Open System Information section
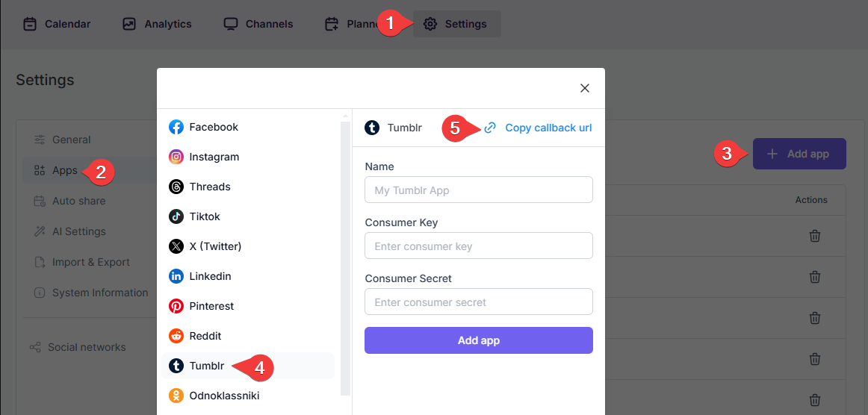The height and width of the screenshot is (415, 868). coord(90,293)
